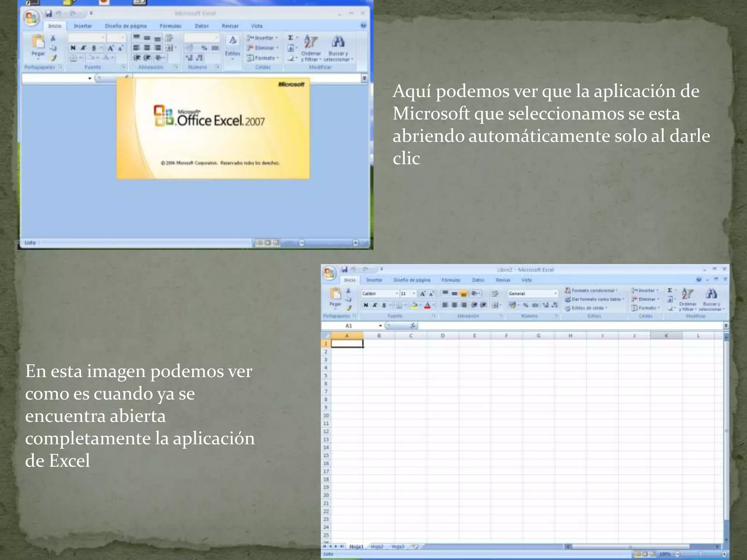The width and height of the screenshot is (747, 560).
Task: Open Dar formato como tabla dropdown
Action: tap(595, 299)
